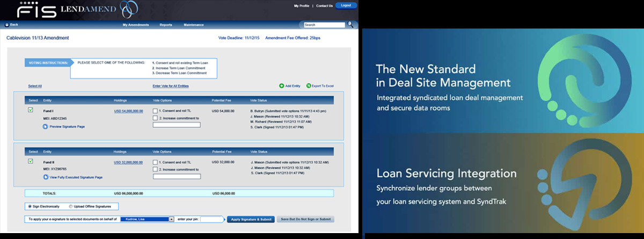Open the USD 32,000,000.00 holdings link

pos(129,162)
